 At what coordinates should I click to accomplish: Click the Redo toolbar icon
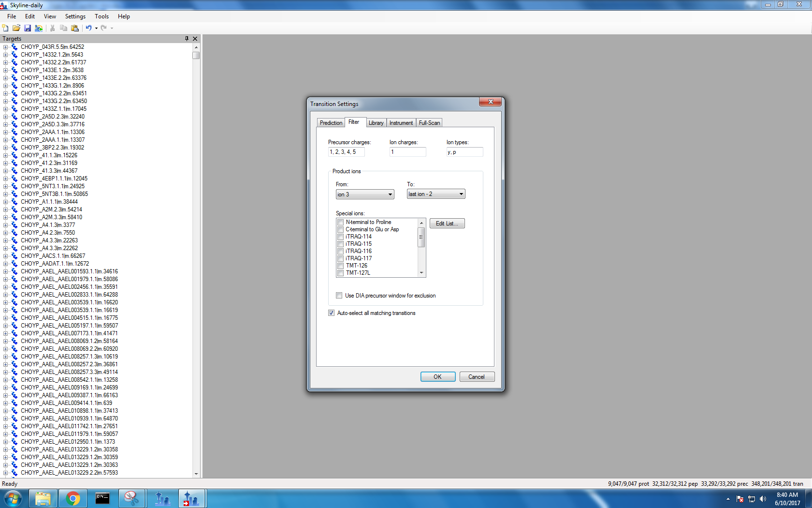(103, 28)
